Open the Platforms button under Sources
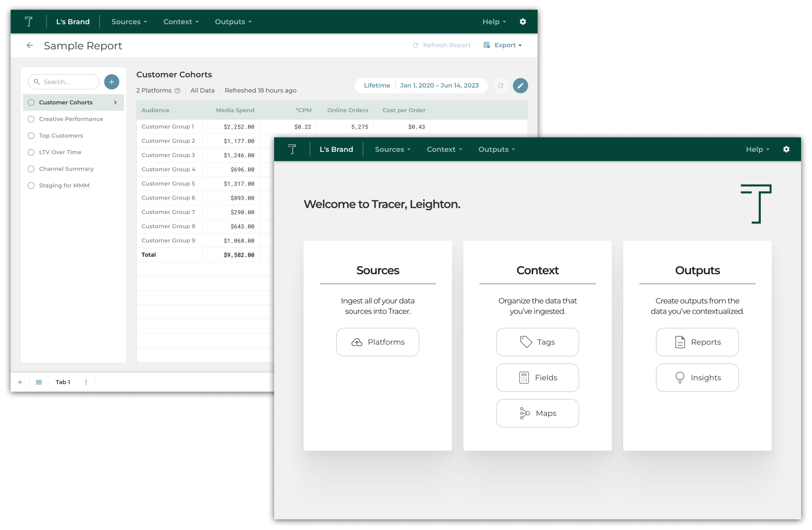The width and height of the screenshot is (812, 530). pyautogui.click(x=378, y=342)
